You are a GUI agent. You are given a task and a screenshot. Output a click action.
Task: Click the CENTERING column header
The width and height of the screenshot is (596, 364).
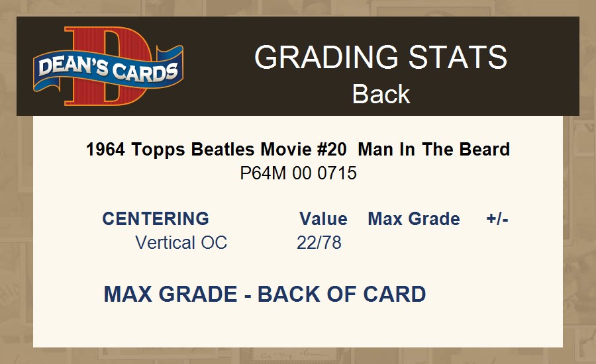[156, 219]
